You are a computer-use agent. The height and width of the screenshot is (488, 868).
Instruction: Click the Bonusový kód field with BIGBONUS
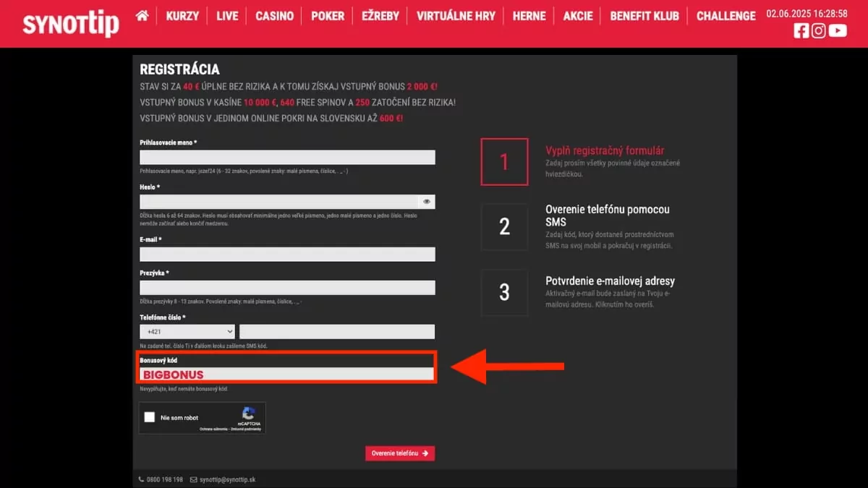(287, 374)
